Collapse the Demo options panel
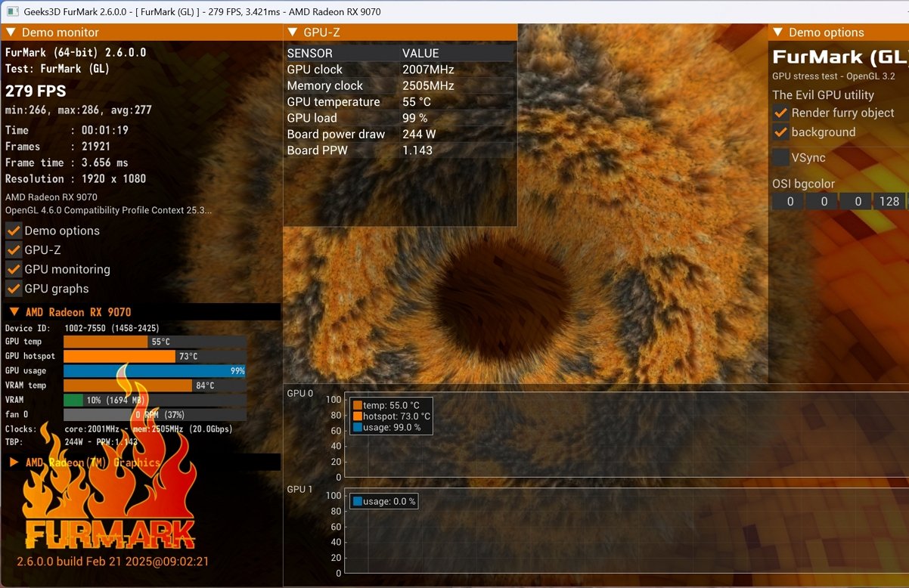Screen dimensions: 909x588 tap(778, 32)
